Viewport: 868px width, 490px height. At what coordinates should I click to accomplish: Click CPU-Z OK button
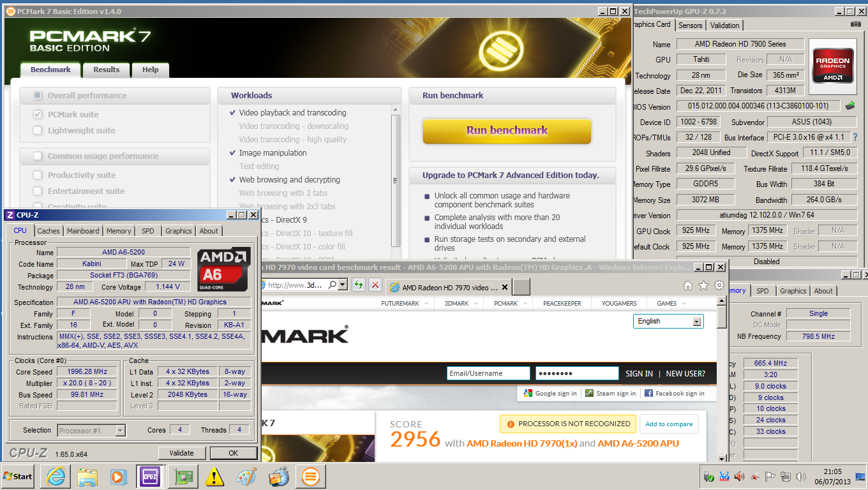233,453
